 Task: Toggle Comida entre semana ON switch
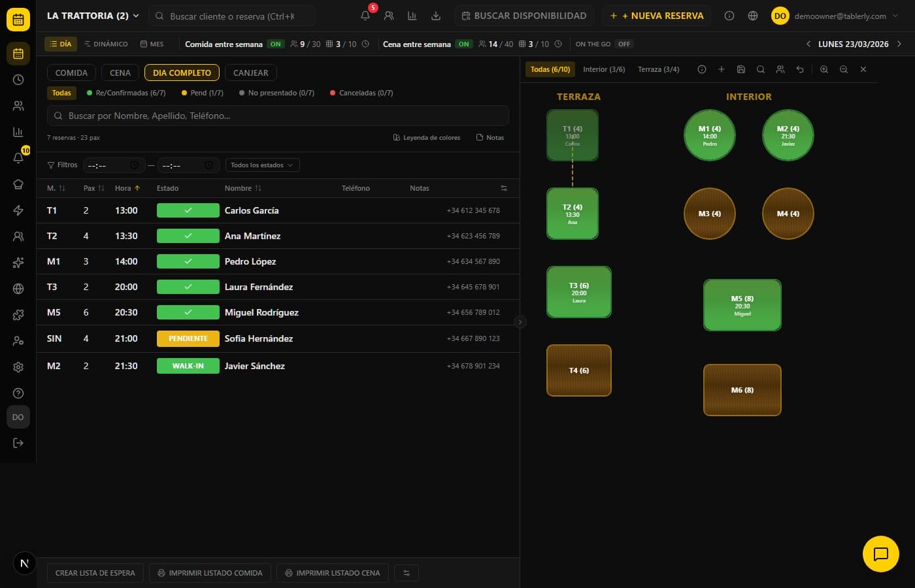276,44
